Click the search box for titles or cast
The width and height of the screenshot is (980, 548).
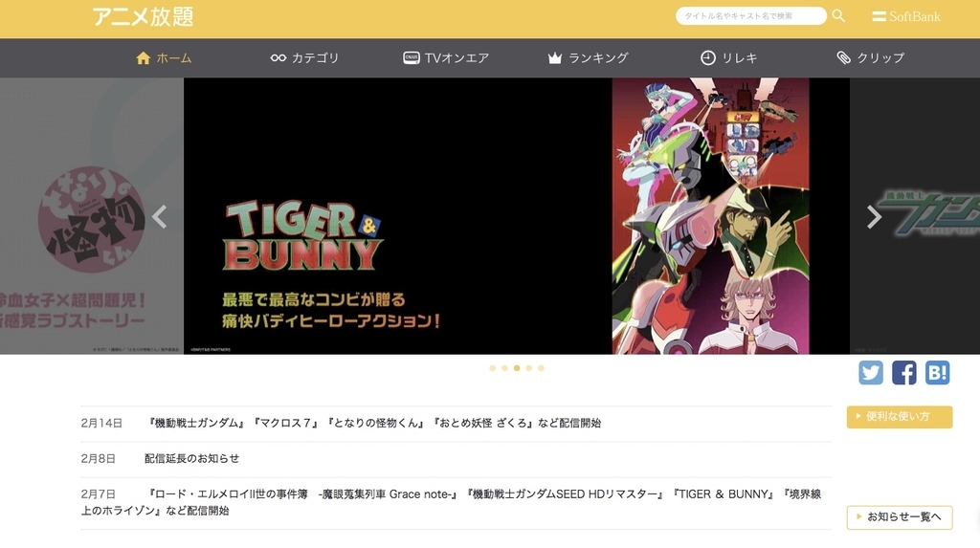click(x=750, y=16)
